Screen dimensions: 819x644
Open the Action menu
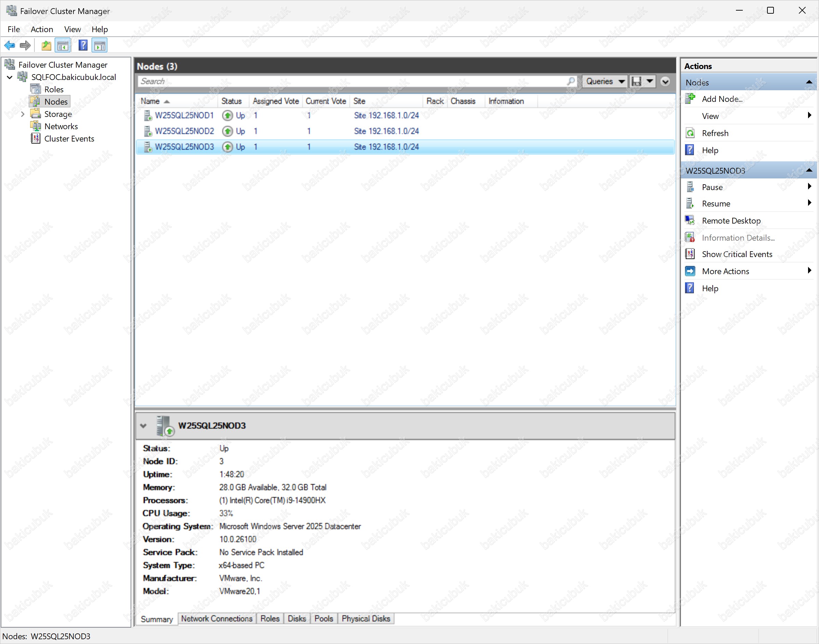[x=41, y=29]
